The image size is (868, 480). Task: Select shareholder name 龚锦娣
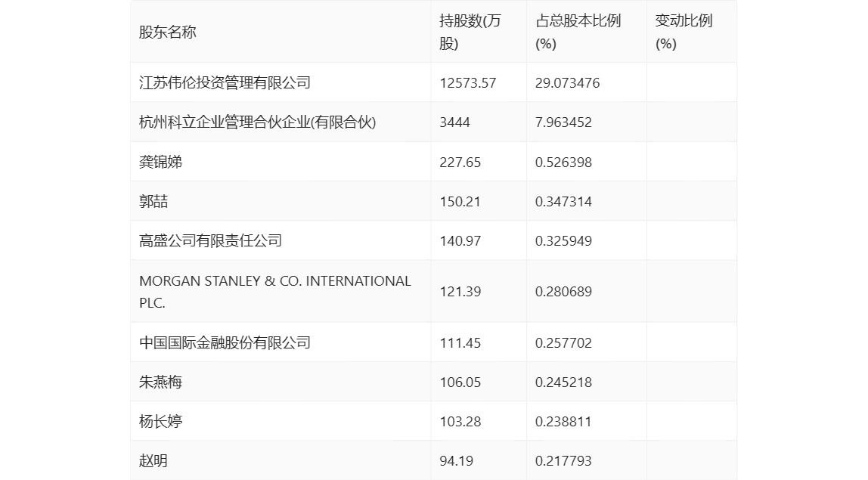coord(160,163)
